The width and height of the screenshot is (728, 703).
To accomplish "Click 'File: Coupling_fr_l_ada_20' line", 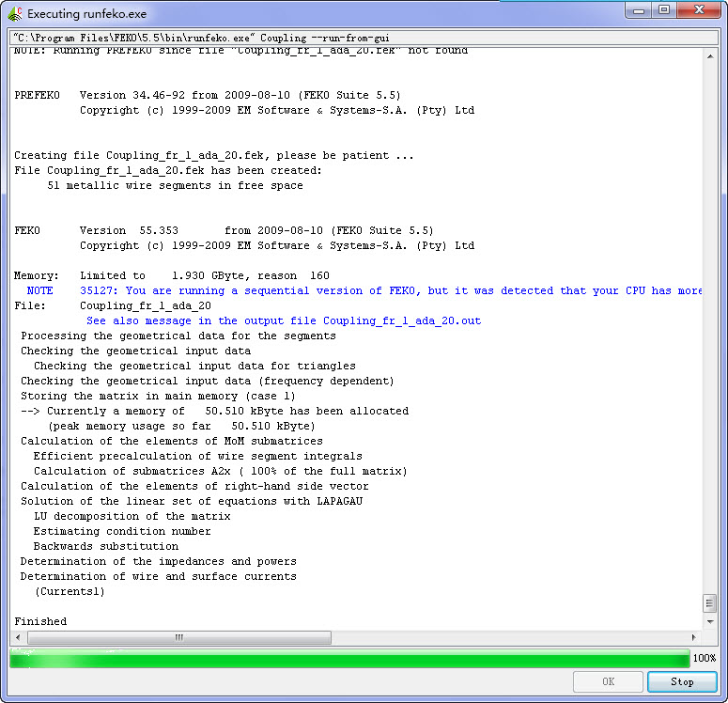I will (x=113, y=305).
